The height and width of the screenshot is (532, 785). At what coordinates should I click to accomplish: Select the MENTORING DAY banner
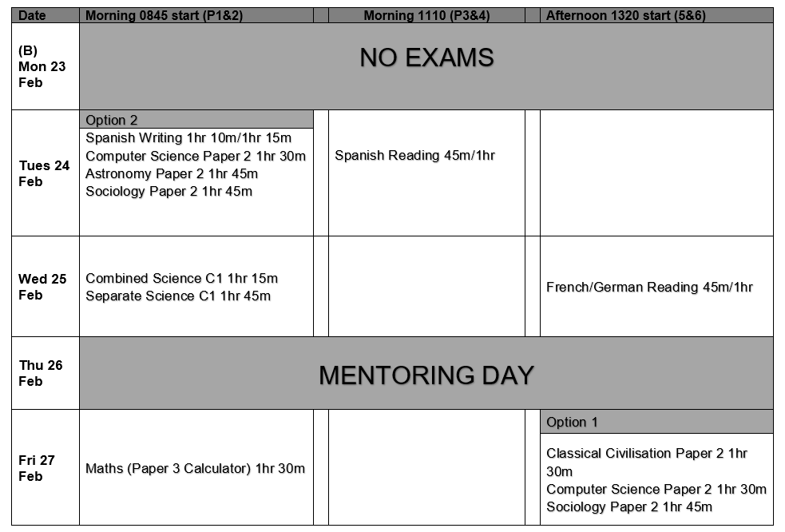coord(426,375)
